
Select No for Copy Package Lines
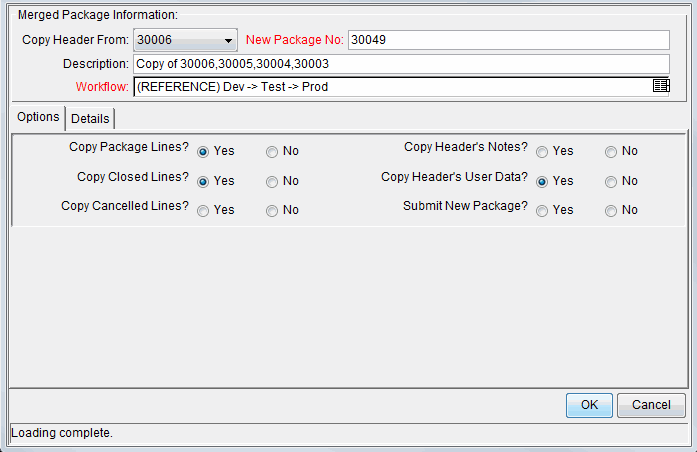272,152
